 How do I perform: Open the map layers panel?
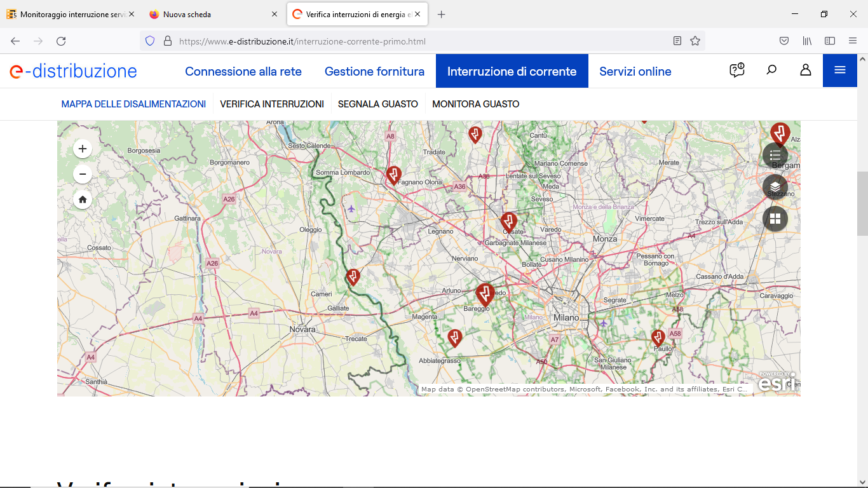(775, 187)
